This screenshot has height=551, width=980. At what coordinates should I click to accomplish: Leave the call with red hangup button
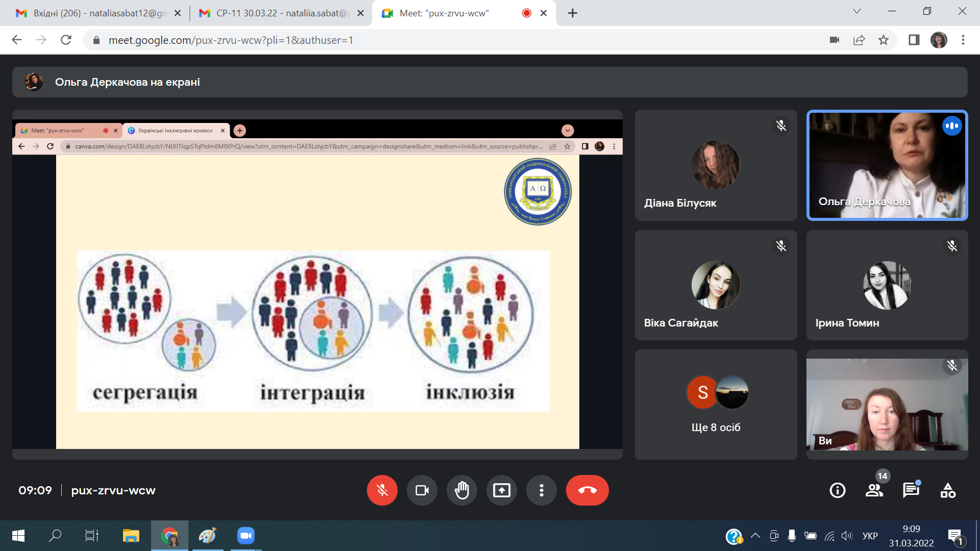click(587, 490)
